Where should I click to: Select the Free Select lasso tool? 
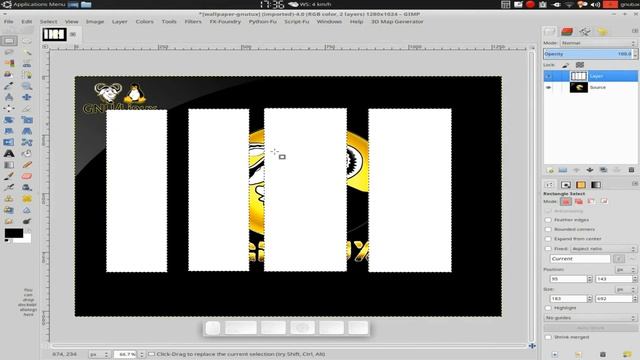(9, 52)
